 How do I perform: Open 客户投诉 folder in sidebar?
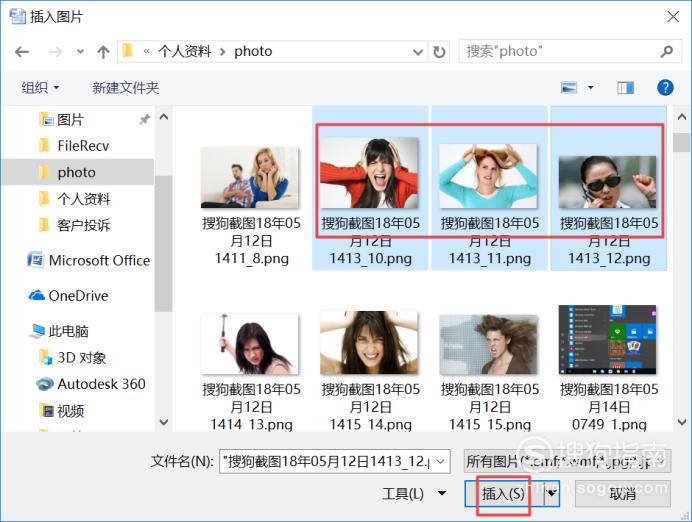(x=83, y=225)
